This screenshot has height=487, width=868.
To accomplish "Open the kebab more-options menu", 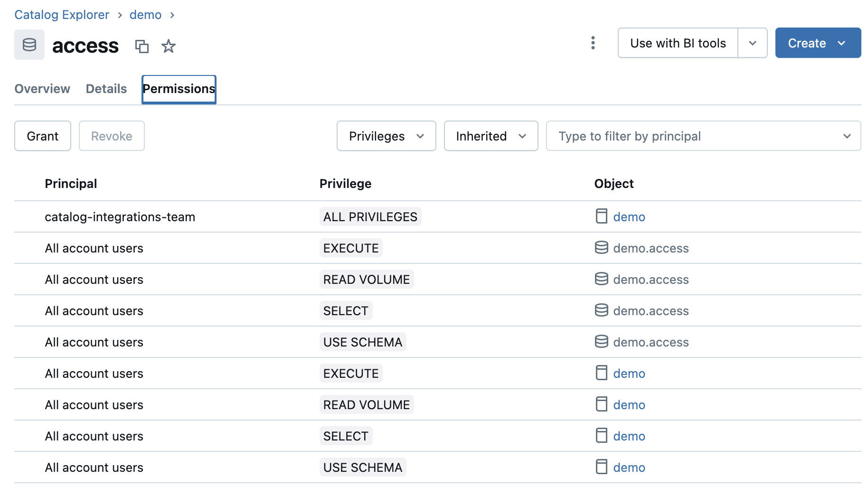I will coord(593,43).
